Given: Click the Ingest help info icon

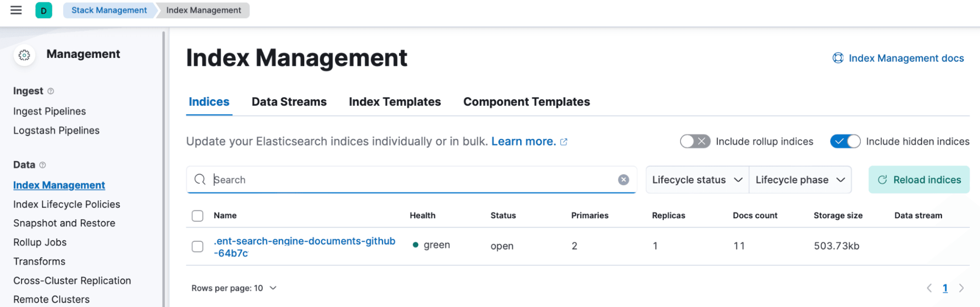Looking at the screenshot, I should [50, 91].
